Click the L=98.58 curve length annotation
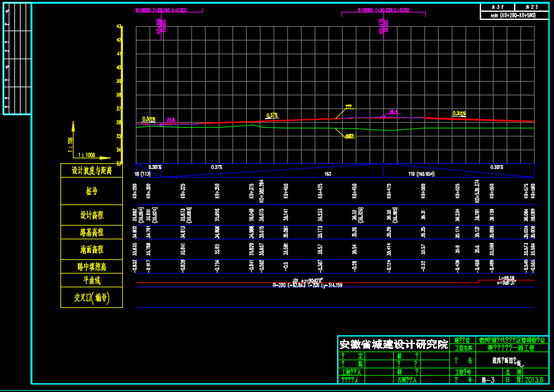 point(506,278)
